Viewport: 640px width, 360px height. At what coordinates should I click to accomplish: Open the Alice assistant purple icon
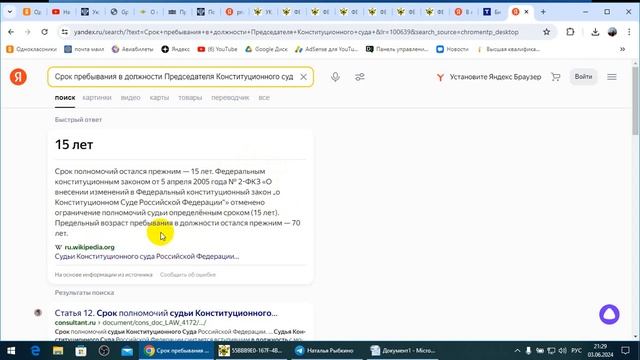[x=609, y=314]
